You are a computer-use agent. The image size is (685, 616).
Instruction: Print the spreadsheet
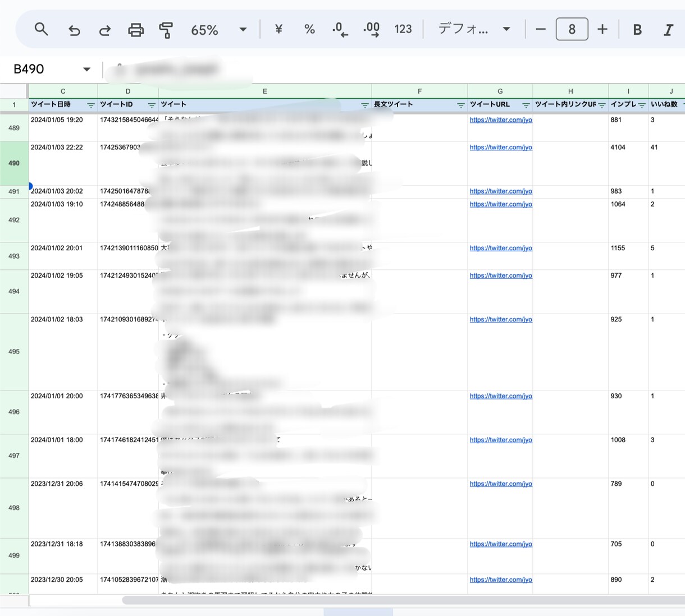[136, 30]
